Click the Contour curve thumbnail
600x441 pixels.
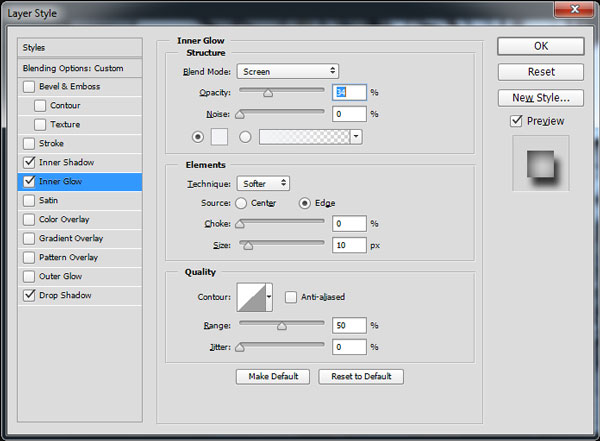click(251, 297)
